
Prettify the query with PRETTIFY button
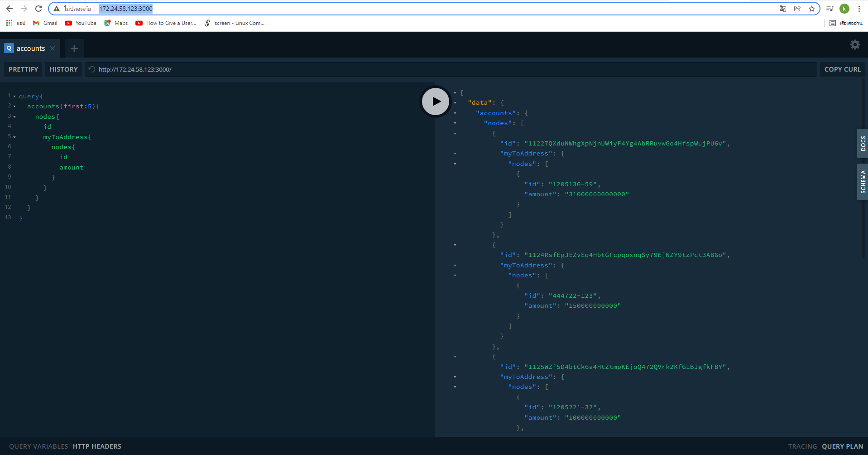(x=23, y=69)
